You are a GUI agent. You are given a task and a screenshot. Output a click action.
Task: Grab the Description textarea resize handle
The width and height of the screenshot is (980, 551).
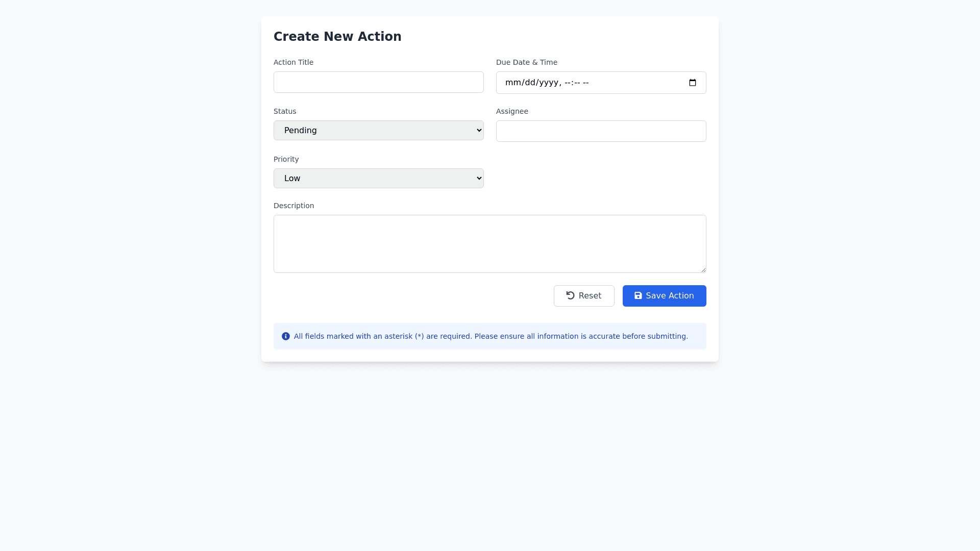tap(703, 270)
